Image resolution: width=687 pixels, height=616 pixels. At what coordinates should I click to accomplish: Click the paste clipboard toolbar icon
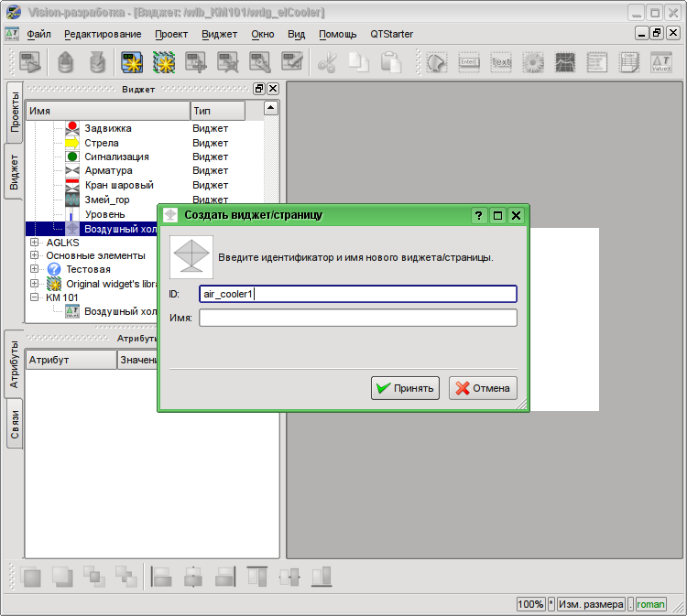(391, 63)
